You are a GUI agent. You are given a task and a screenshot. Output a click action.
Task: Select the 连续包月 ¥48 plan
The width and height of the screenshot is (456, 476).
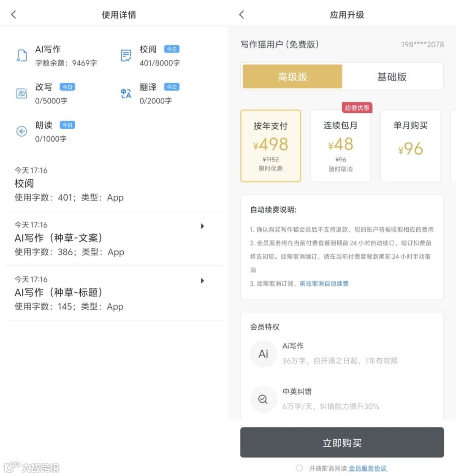[x=340, y=146]
